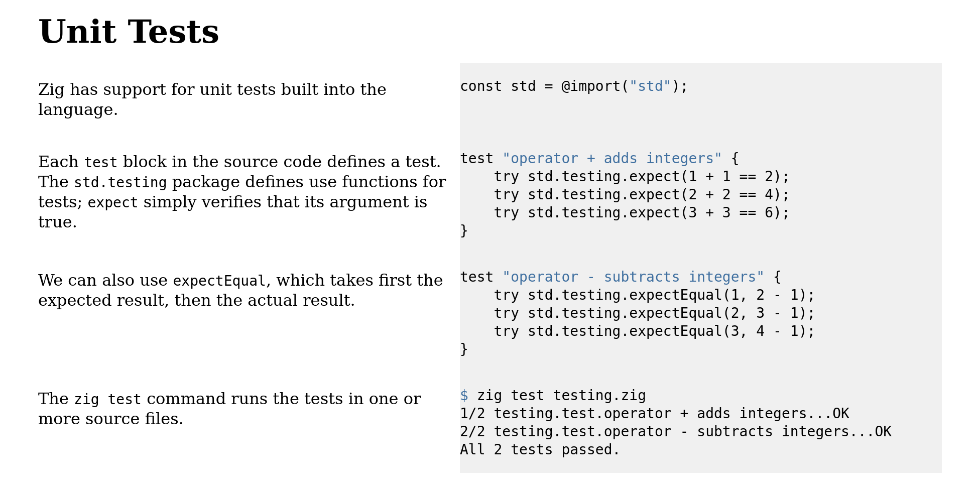Click the "zig test testing.zig" command line
The width and height of the screenshot is (980, 490).
[x=561, y=396]
